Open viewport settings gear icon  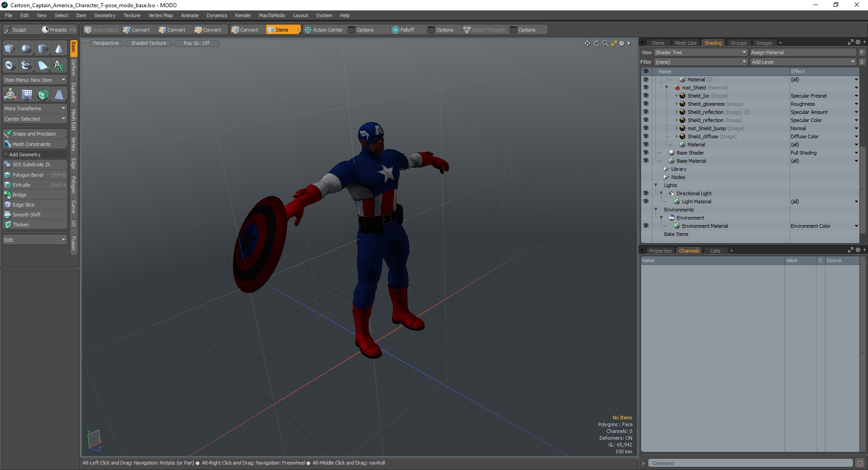pyautogui.click(x=622, y=43)
